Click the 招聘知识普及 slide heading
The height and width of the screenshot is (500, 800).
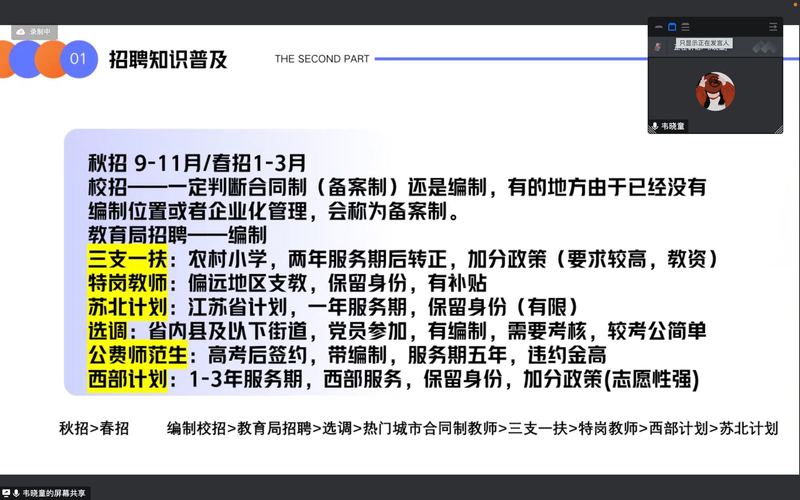point(168,59)
